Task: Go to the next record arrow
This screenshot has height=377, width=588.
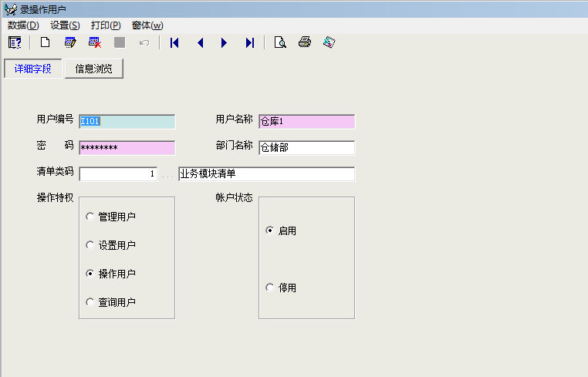Action: point(225,42)
